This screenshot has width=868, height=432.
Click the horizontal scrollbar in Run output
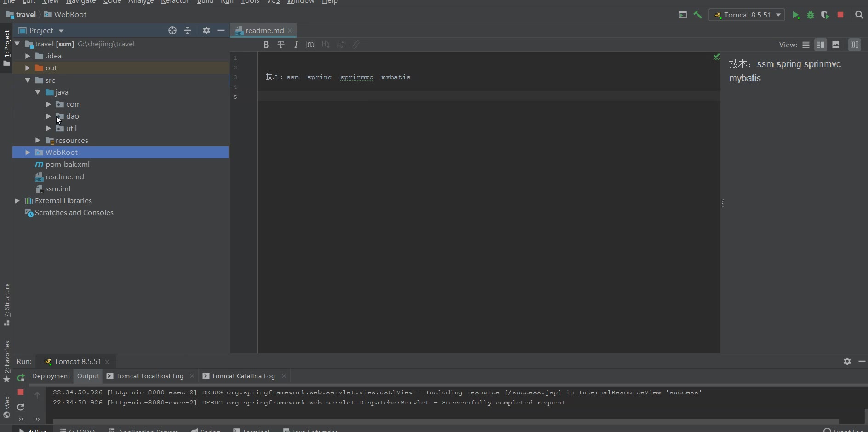[x=446, y=421]
